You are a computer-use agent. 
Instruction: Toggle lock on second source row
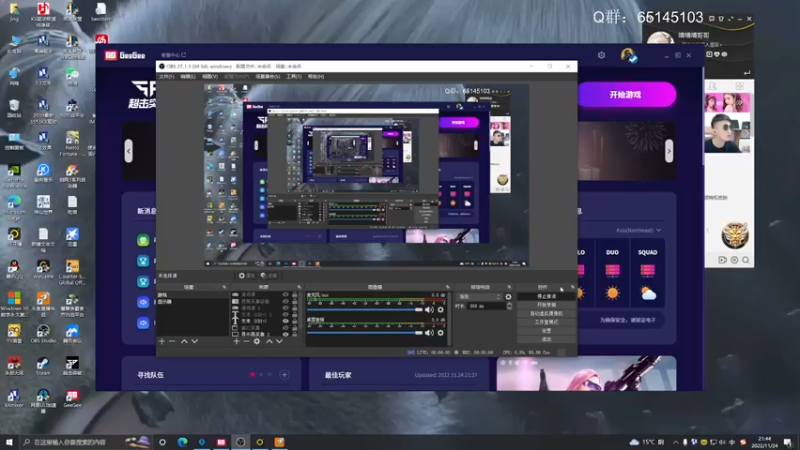click(294, 301)
